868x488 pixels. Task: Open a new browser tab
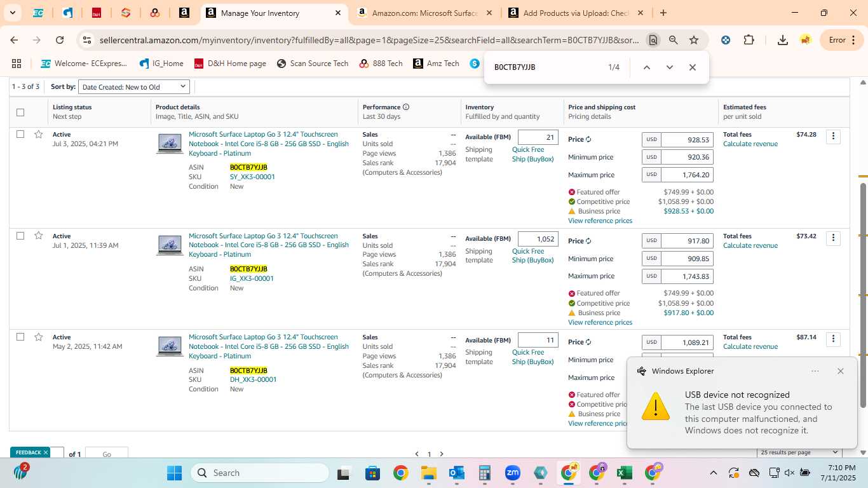pos(663,13)
